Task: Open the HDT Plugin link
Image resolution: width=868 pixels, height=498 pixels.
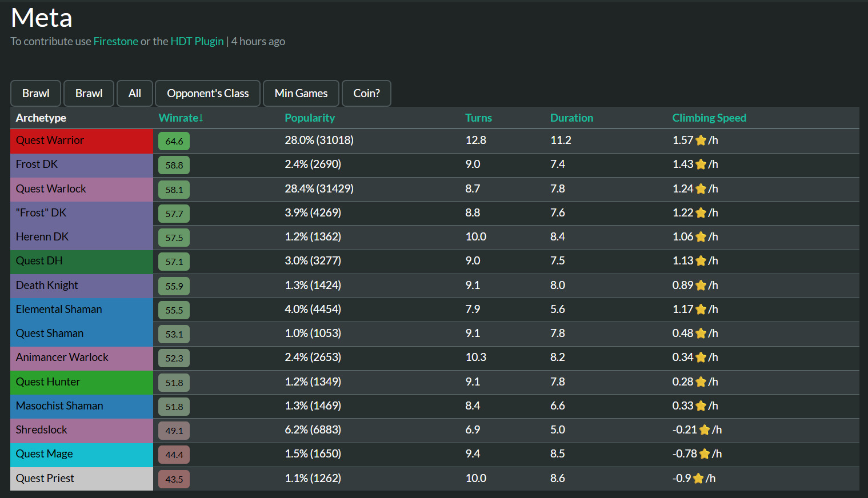Action: click(x=197, y=41)
